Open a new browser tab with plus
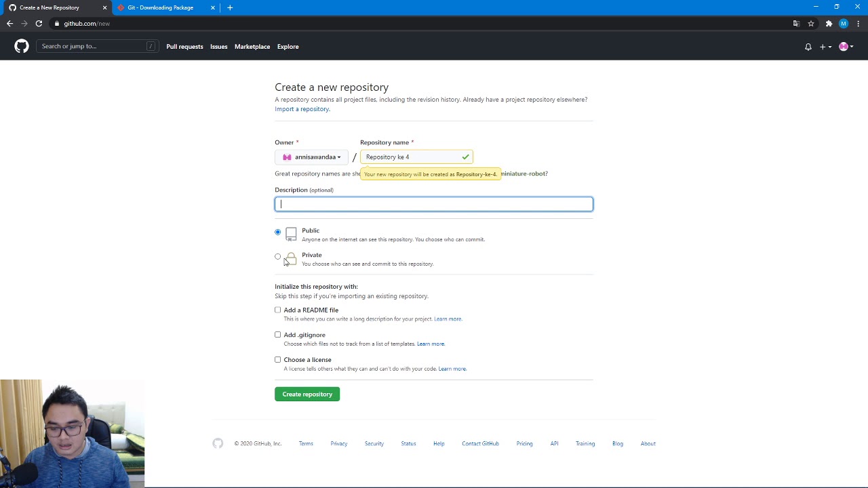Viewport: 868px width, 488px height. pyautogui.click(x=230, y=7)
